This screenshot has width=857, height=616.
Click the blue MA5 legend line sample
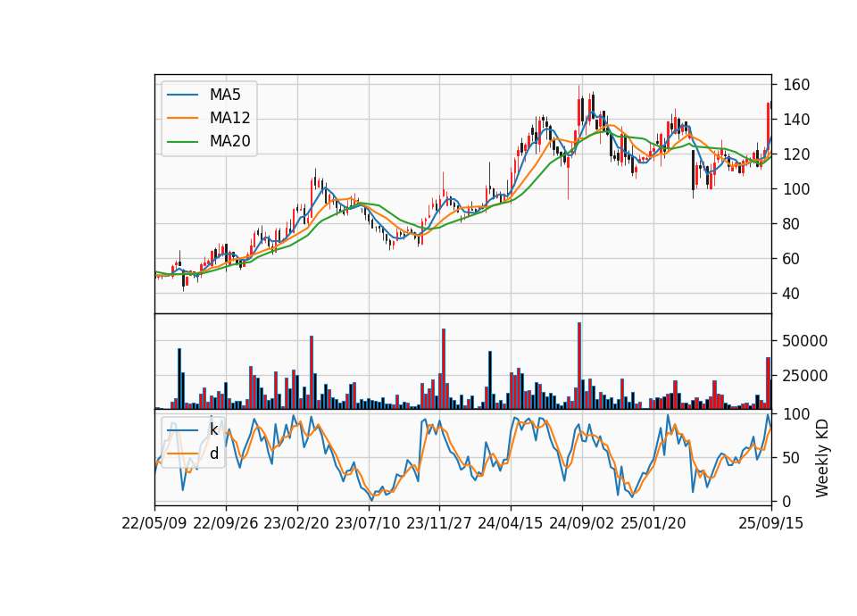point(182,95)
